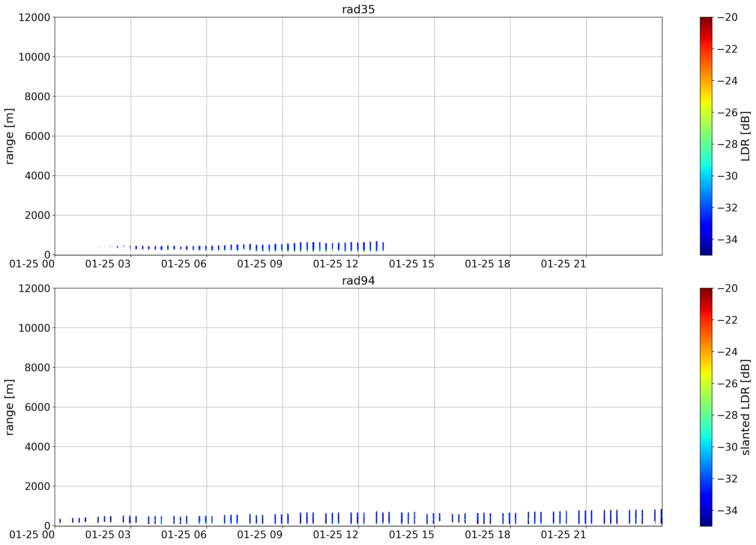Click the '01-25 09' x-tick label under rad35
Image resolution: width=756 pixels, height=545 pixels.
[260, 264]
